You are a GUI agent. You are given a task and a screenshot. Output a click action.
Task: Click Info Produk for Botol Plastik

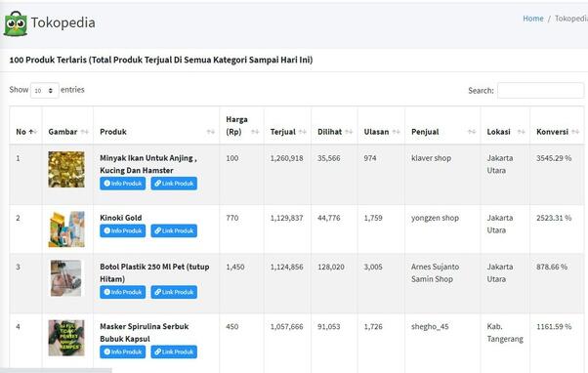coord(123,292)
